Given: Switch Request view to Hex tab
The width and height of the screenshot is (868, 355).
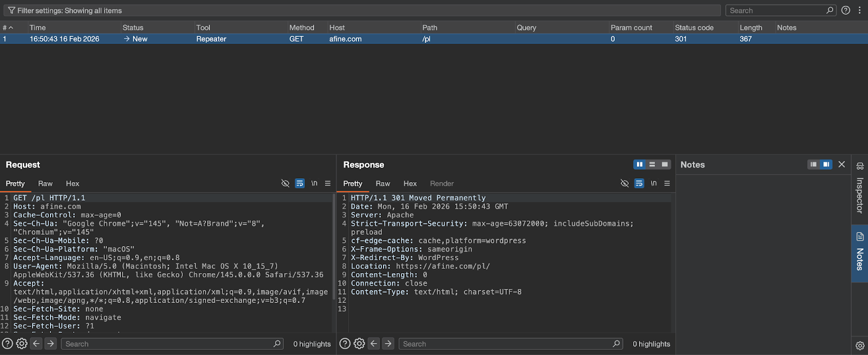Looking at the screenshot, I should pyautogui.click(x=73, y=184).
